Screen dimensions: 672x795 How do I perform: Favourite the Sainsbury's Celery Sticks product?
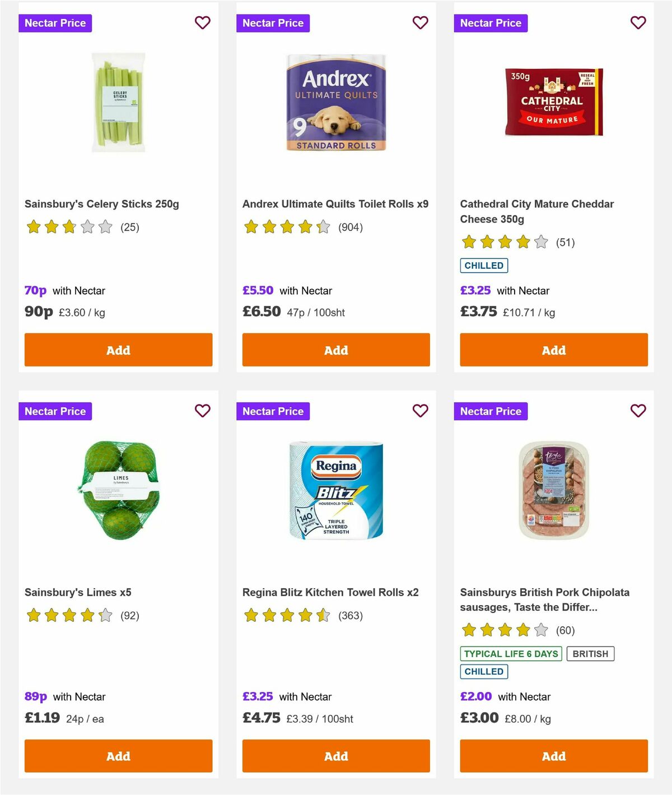[x=202, y=23]
